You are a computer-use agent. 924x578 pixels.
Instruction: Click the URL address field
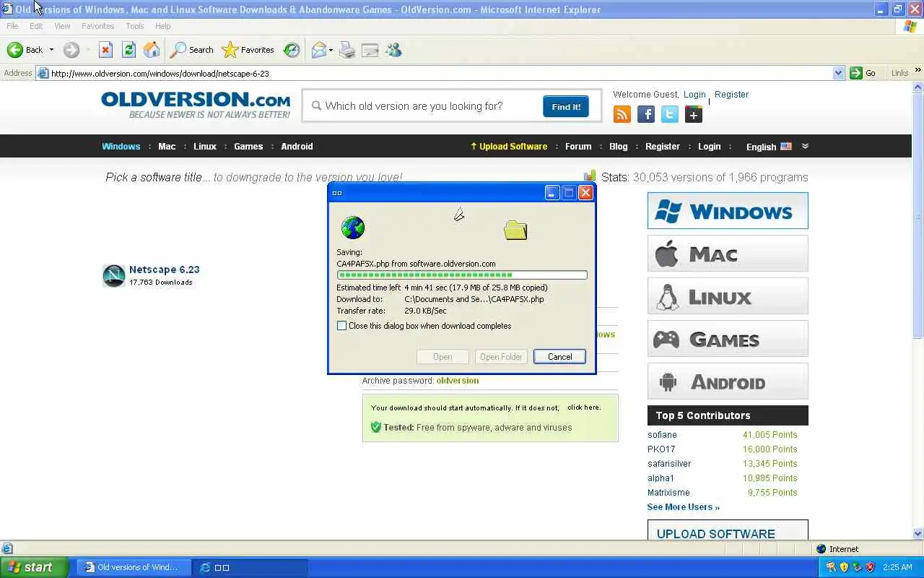pyautogui.click(x=441, y=73)
